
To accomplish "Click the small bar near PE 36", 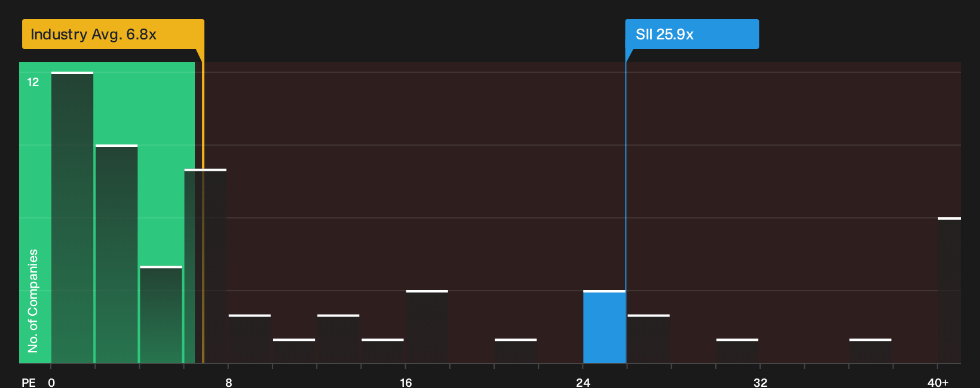I will tap(870, 351).
